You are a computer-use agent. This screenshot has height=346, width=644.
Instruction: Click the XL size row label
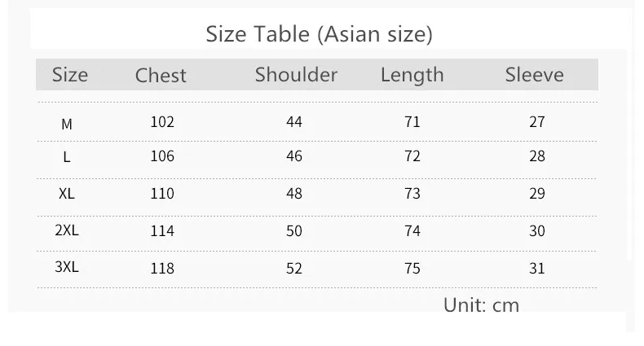pyautogui.click(x=67, y=193)
